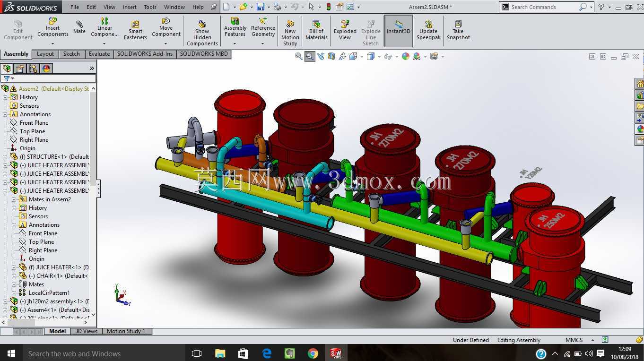
Task: Open Microsoft Edge from the taskbar
Action: pyautogui.click(x=266, y=353)
